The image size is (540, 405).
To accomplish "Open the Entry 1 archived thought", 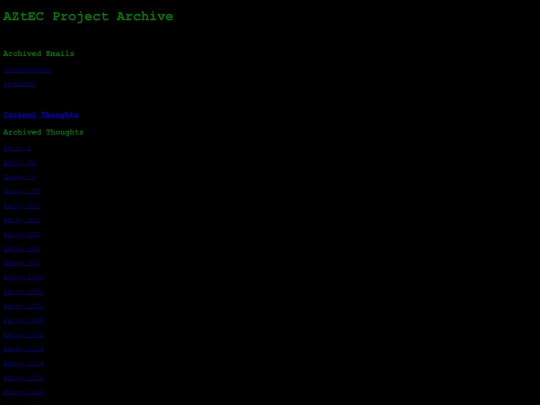I will [17, 148].
